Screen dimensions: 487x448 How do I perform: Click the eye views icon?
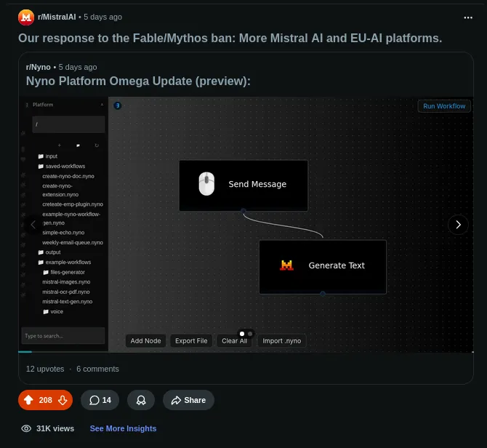click(x=26, y=428)
